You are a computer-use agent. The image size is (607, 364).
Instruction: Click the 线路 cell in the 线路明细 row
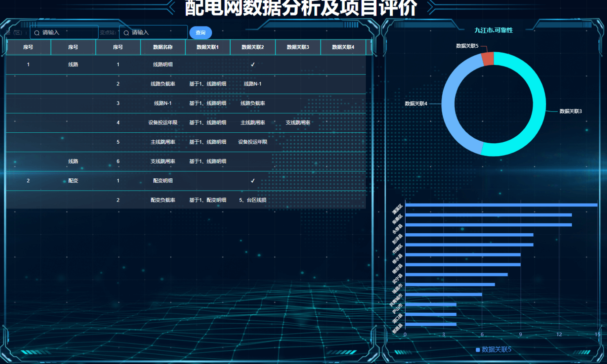pos(73,64)
